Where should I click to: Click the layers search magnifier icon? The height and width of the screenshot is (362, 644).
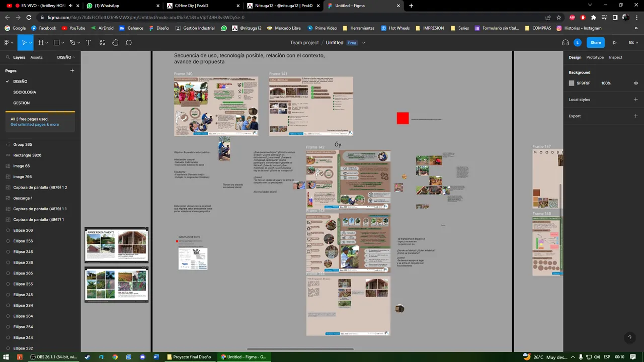click(8, 57)
